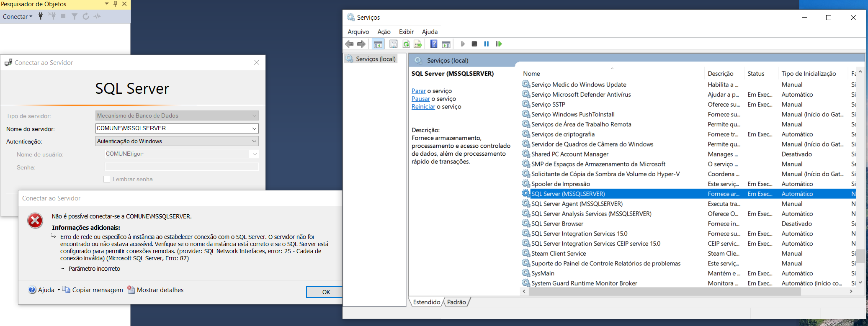Refresh the services list via toolbar icon
The height and width of the screenshot is (326, 868).
[406, 44]
